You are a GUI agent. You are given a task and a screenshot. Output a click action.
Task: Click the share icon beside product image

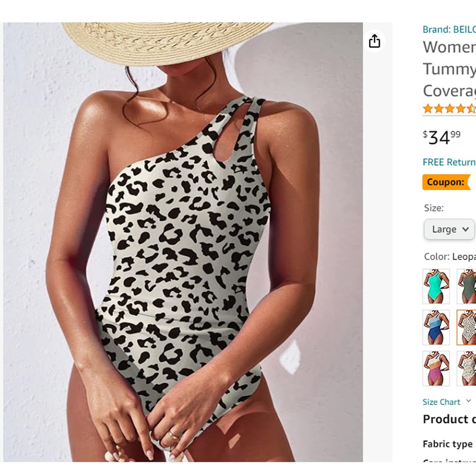374,42
